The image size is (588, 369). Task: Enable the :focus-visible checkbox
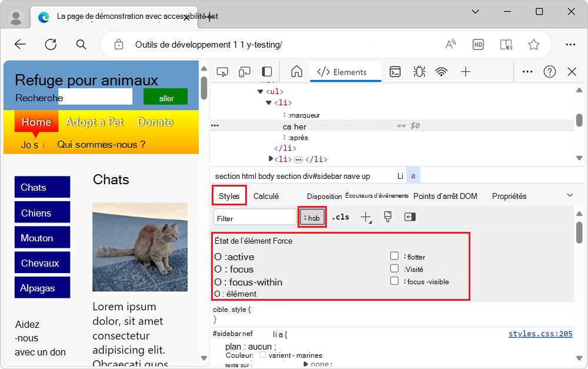(394, 281)
